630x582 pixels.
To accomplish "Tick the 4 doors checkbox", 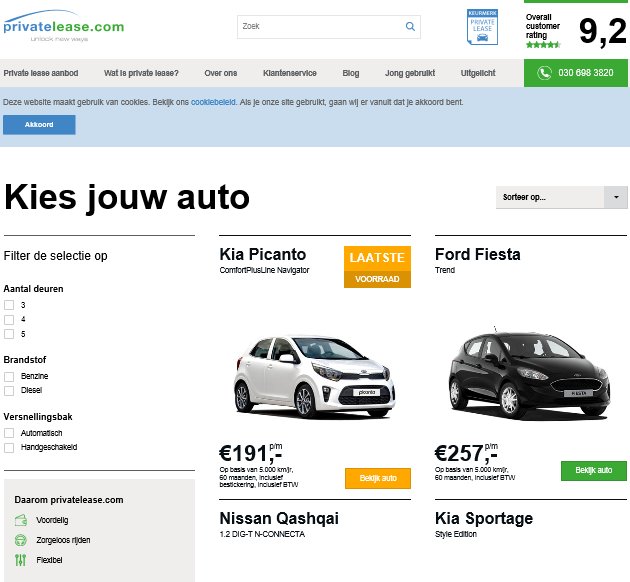I will (x=9, y=319).
